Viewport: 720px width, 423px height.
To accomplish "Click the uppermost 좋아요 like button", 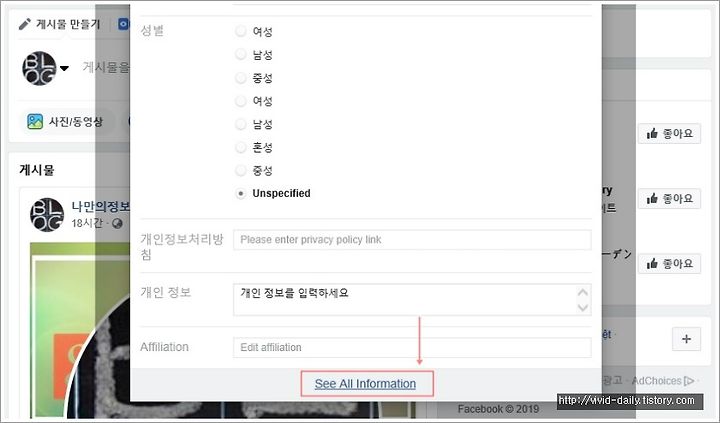I will 669,134.
